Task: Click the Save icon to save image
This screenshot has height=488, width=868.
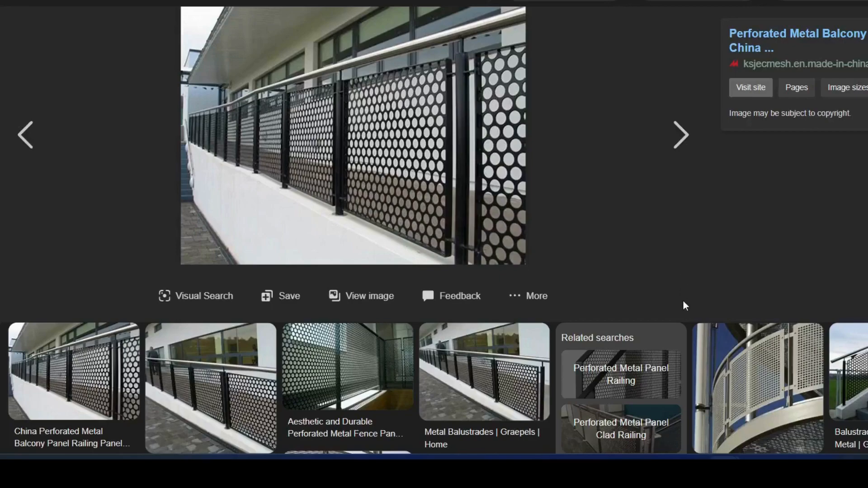Action: [266, 296]
